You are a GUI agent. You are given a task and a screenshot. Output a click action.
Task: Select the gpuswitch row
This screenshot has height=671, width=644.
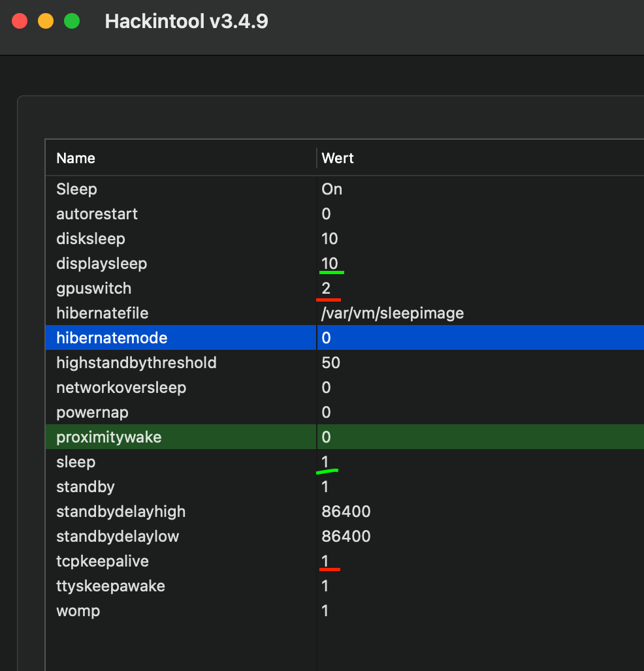click(345, 289)
